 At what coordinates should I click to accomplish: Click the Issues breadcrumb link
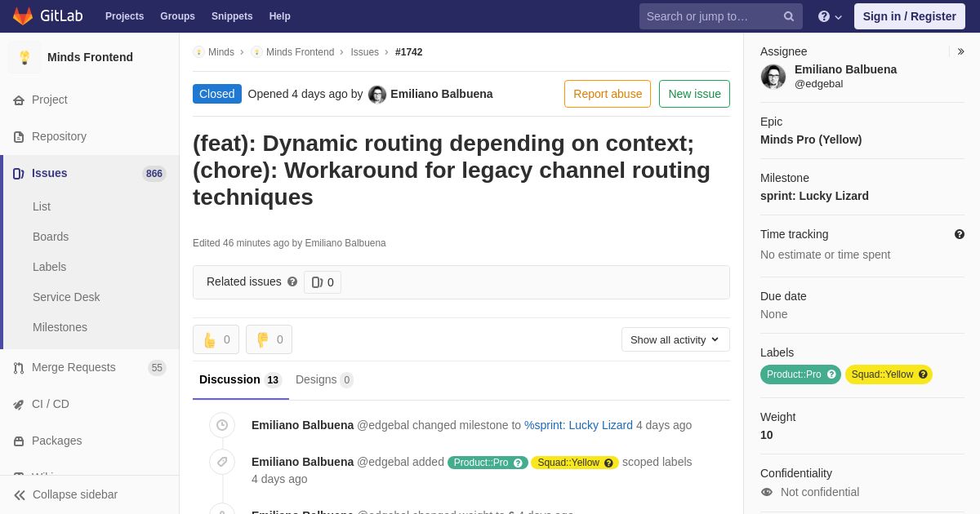pos(364,52)
